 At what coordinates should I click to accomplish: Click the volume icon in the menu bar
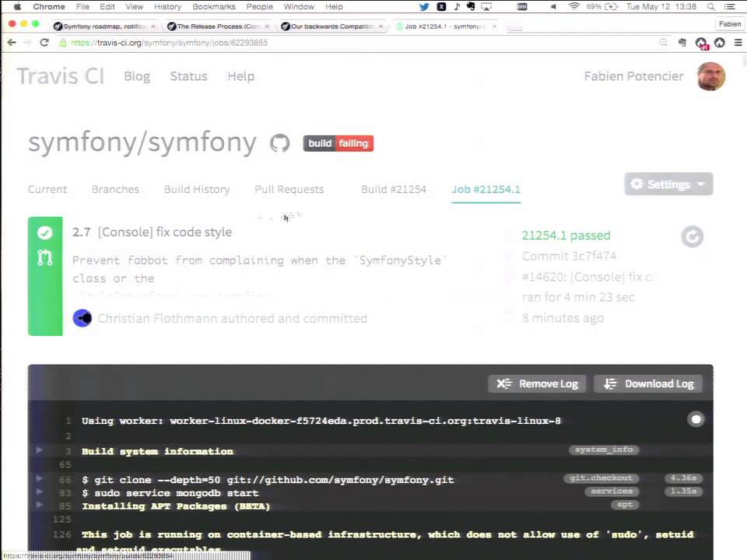[x=553, y=7]
